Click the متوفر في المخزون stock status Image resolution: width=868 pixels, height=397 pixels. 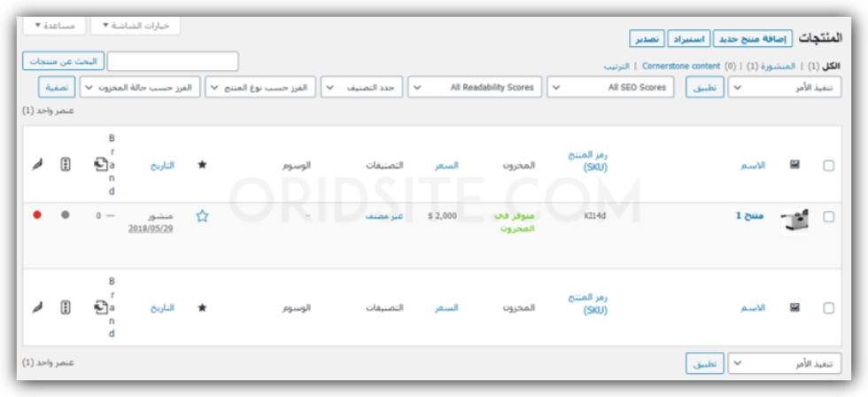click(x=515, y=222)
